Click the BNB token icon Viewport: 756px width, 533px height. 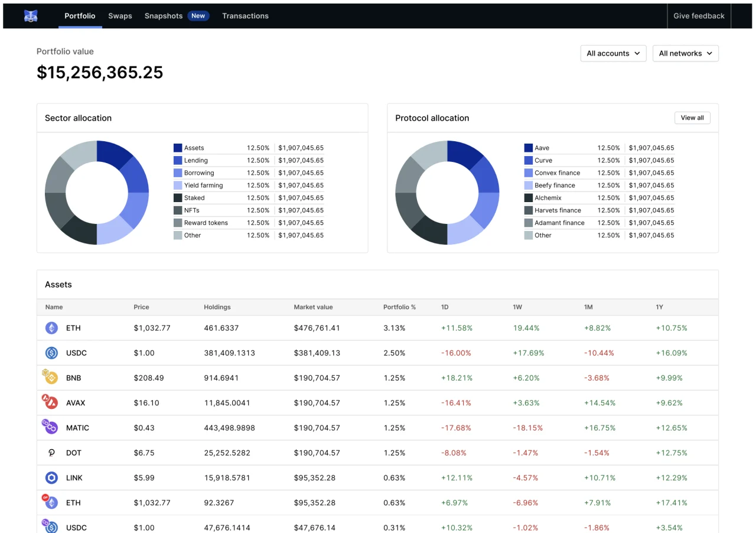point(50,377)
